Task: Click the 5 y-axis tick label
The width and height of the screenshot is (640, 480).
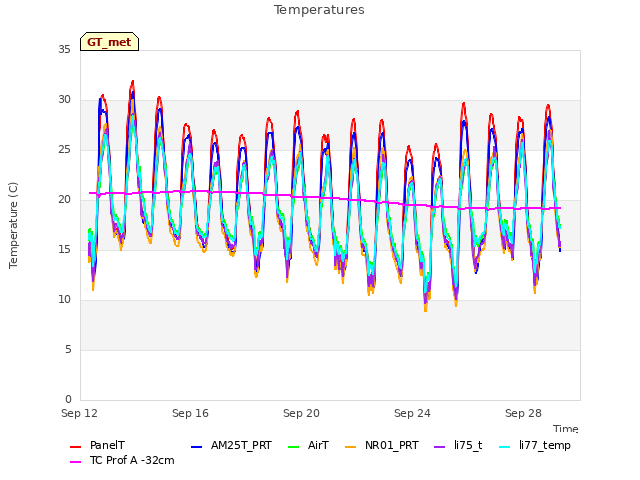Action: (x=68, y=349)
